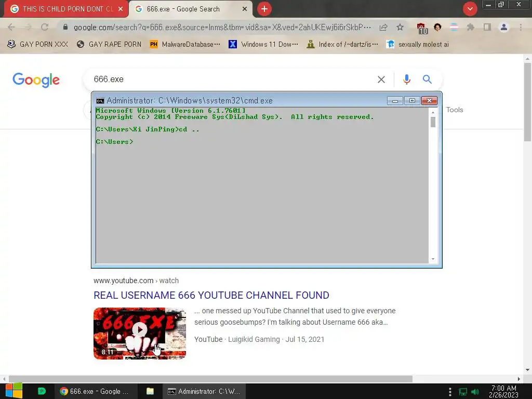Click the cmd window scrollbar thumb
532x399 pixels.
point(433,122)
